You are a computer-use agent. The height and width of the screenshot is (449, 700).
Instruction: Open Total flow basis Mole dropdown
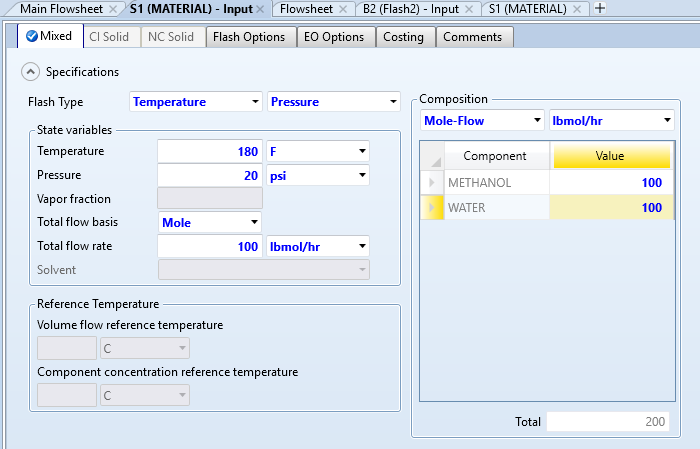click(x=254, y=222)
